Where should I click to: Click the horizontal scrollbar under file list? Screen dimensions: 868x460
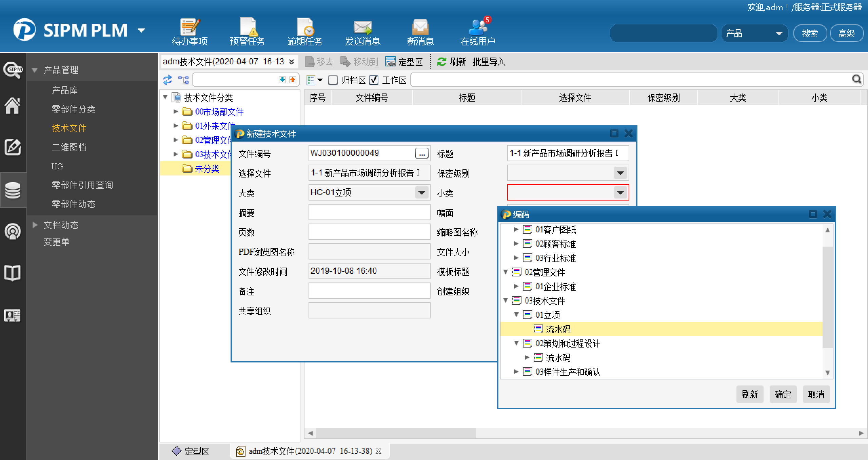[x=396, y=433]
